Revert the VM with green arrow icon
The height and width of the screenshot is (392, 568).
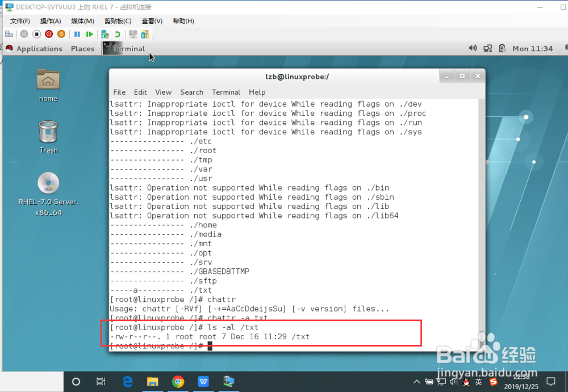[118, 34]
